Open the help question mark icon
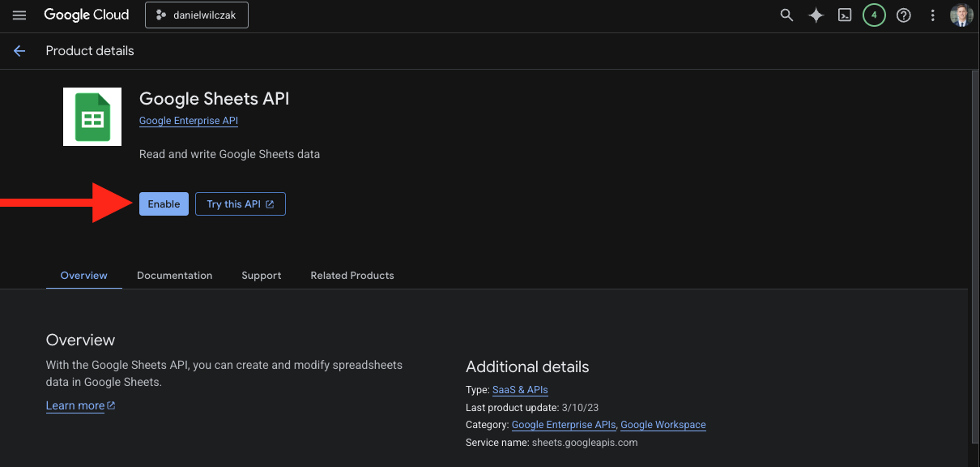Viewport: 980px width, 467px height. click(904, 15)
